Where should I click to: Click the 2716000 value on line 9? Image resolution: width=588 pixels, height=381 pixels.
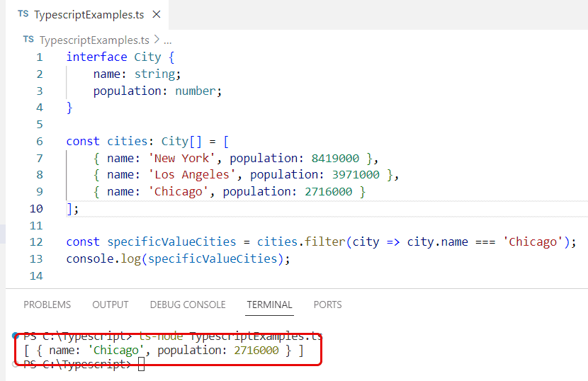(329, 192)
